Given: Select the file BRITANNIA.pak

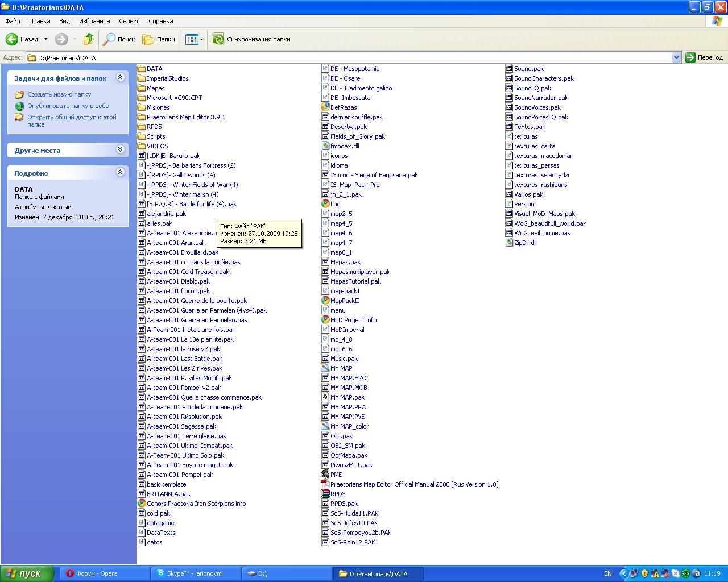Looking at the screenshot, I should 164,494.
